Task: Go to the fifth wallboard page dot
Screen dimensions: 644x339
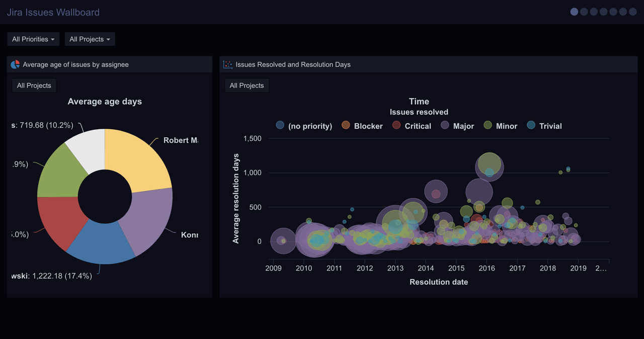Action: (x=613, y=12)
